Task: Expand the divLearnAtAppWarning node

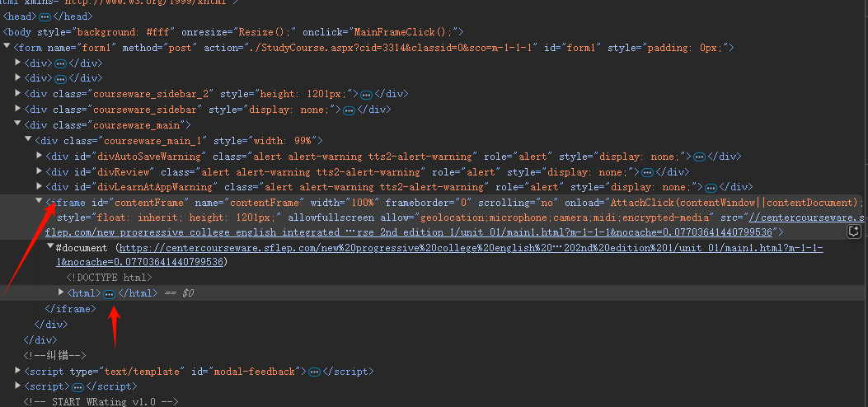Action: 40,186
